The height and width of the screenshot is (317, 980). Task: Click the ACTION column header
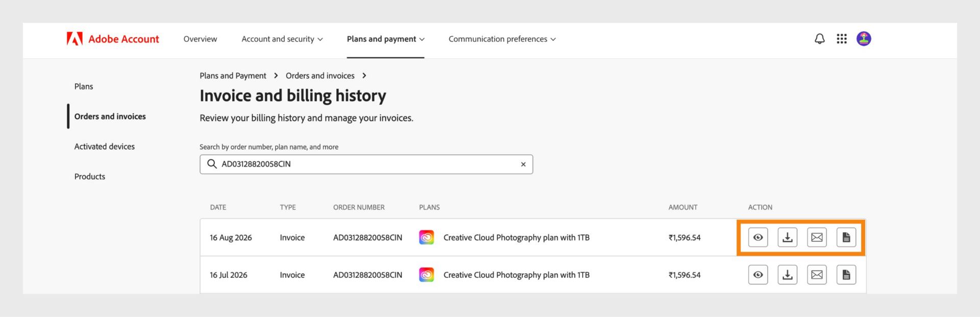point(760,207)
